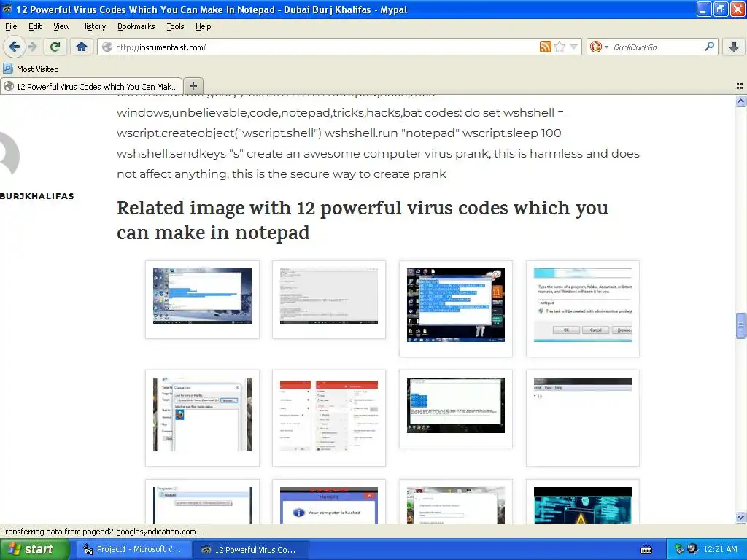
Task: Open the Change Icon dialog thumbnail
Action: tap(202, 414)
